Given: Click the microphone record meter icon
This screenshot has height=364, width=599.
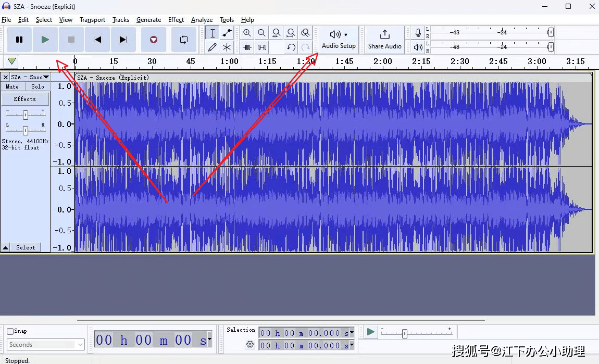Looking at the screenshot, I should (418, 33).
